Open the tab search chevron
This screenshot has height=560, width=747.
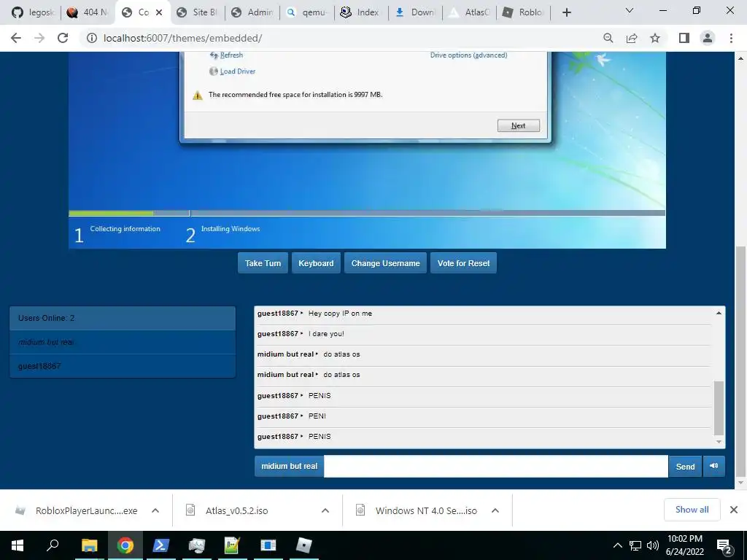[x=630, y=10]
